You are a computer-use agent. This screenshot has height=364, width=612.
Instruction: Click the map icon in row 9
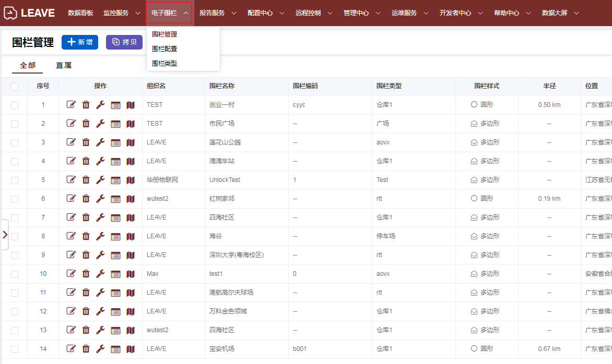pyautogui.click(x=131, y=255)
